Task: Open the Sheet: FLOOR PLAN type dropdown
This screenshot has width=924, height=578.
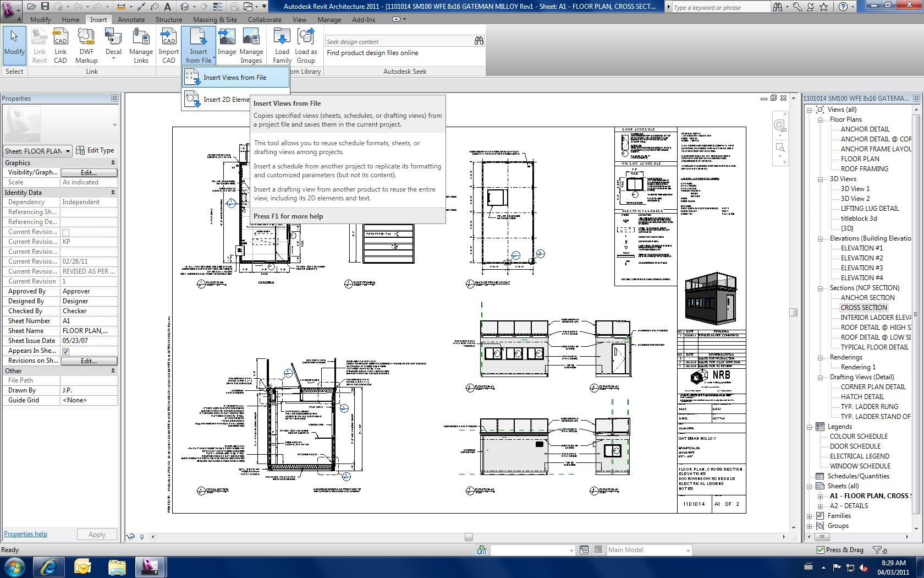Action: [x=37, y=151]
